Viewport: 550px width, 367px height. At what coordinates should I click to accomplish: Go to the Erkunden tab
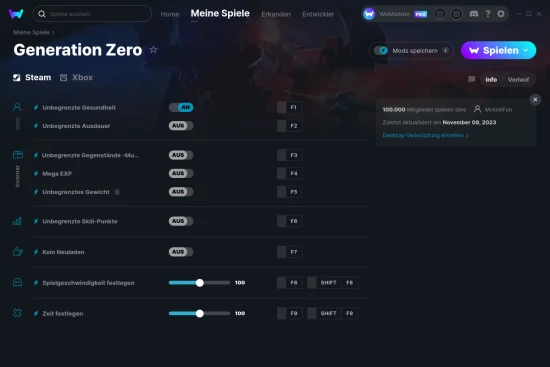point(276,14)
